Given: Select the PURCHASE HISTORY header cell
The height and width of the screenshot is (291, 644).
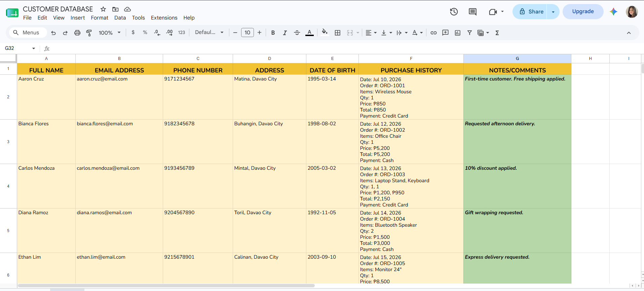Looking at the screenshot, I should tap(411, 69).
